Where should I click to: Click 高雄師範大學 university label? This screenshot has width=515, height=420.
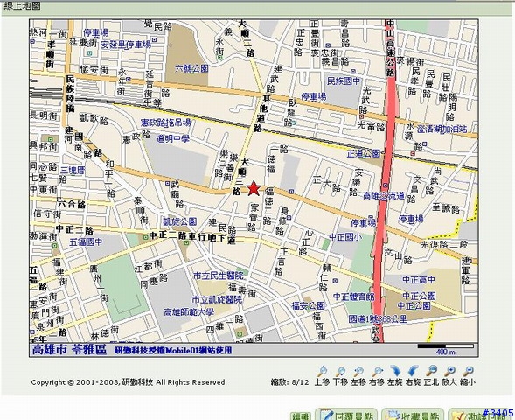189,311
